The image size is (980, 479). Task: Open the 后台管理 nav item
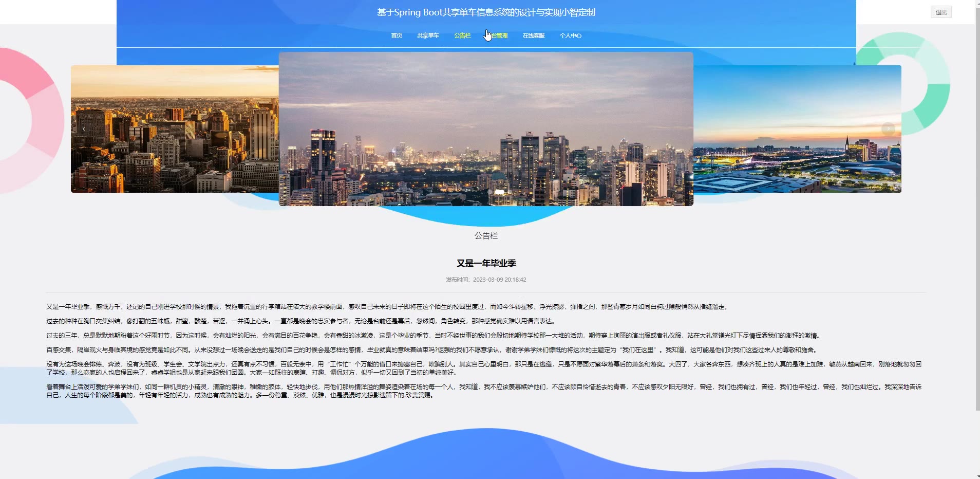pos(497,35)
